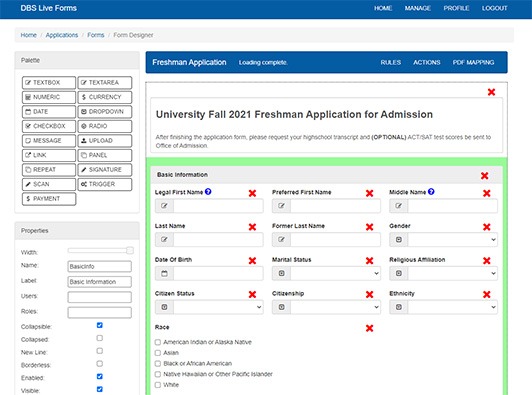Click the Label property input
The height and width of the screenshot is (395, 532).
[x=99, y=282]
